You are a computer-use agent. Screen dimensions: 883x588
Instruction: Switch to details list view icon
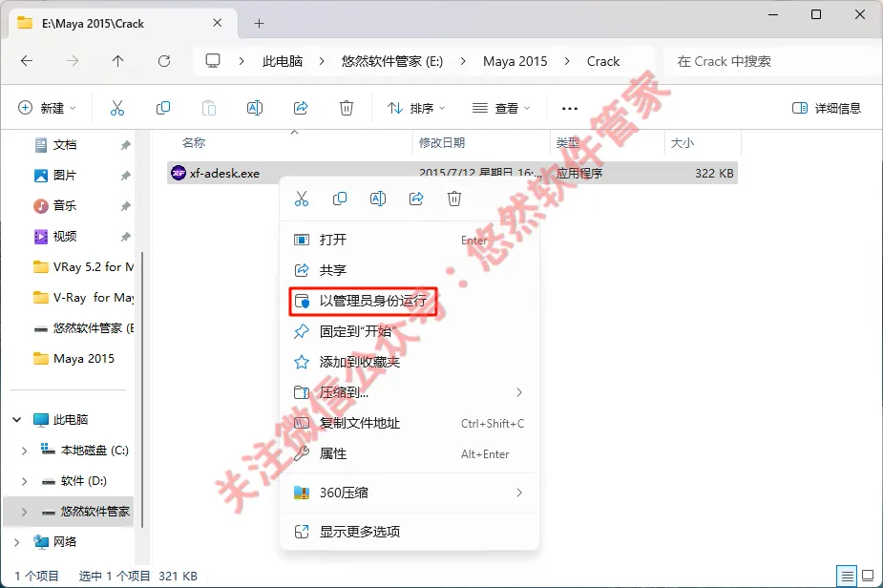tap(847, 576)
